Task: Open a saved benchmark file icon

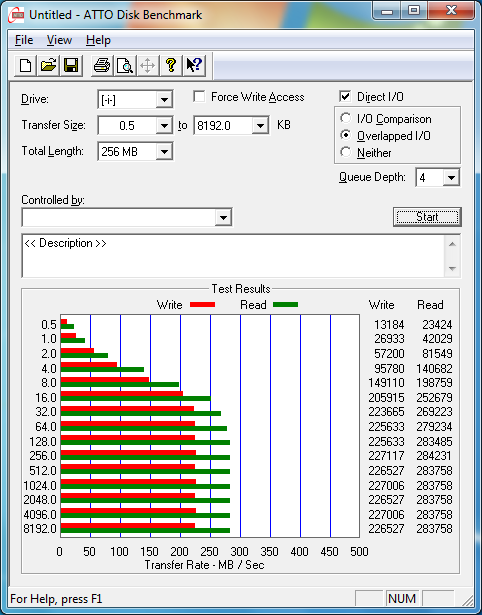Action: [48, 65]
